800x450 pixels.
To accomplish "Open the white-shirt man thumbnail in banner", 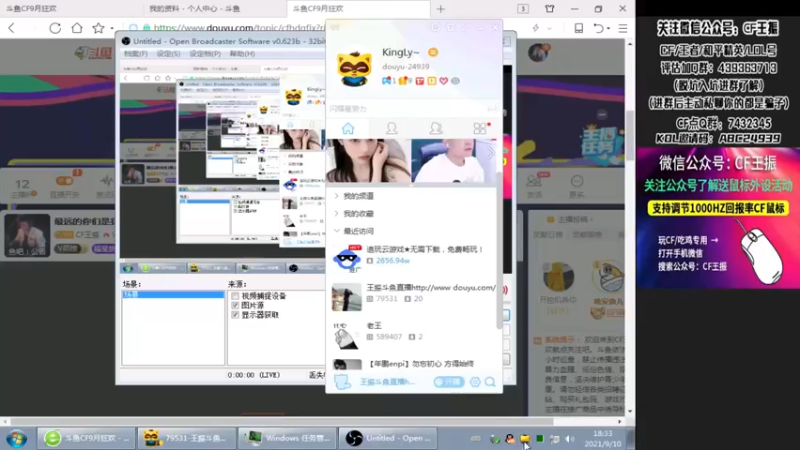I will (453, 161).
